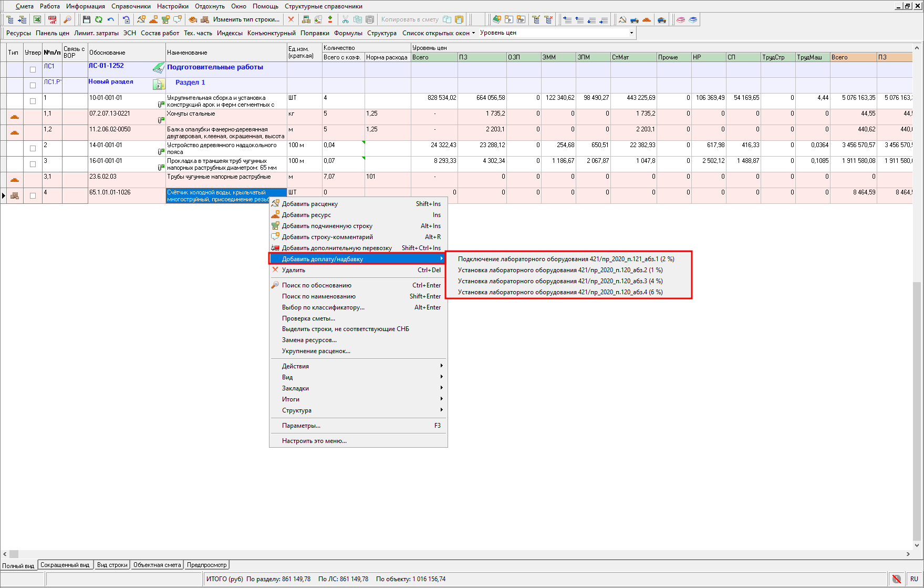
Task: Expand the Уровень цен combo box arrow
Action: coord(631,33)
